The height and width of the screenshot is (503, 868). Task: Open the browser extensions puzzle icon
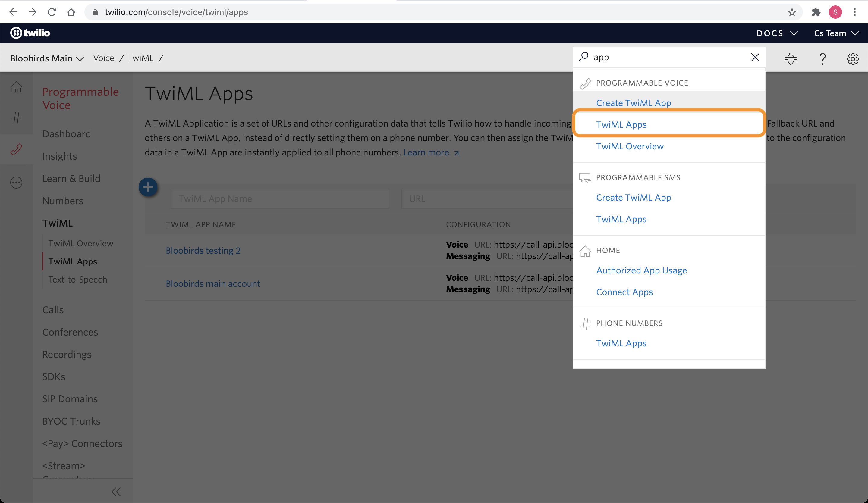816,12
